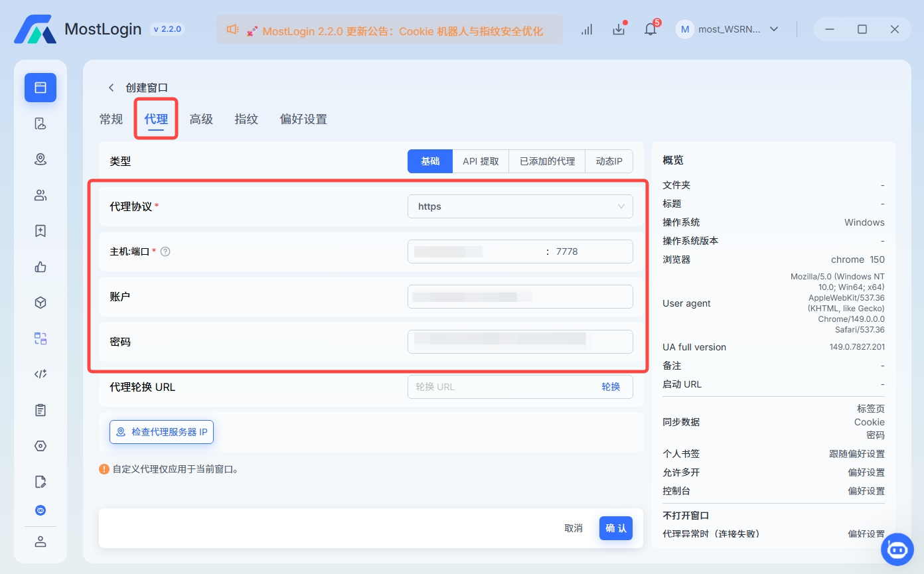Open the notifications bell icon
Screen dimensions: 924x574
pyautogui.click(x=651, y=29)
